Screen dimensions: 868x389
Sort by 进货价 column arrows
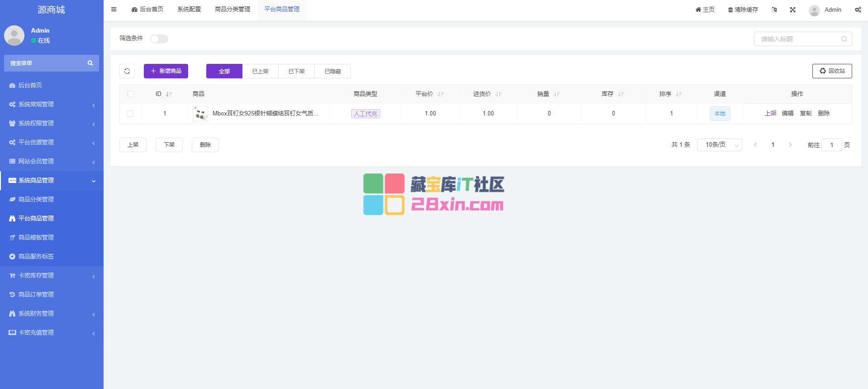(498, 94)
